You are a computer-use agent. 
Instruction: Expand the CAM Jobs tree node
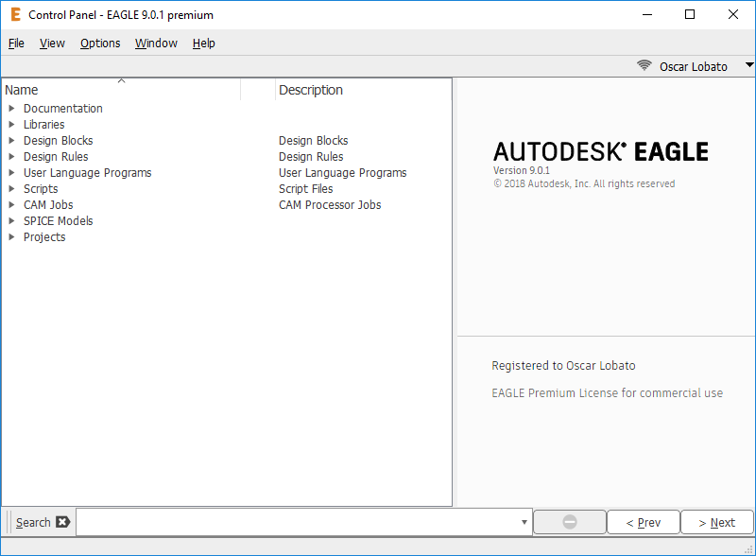point(11,205)
